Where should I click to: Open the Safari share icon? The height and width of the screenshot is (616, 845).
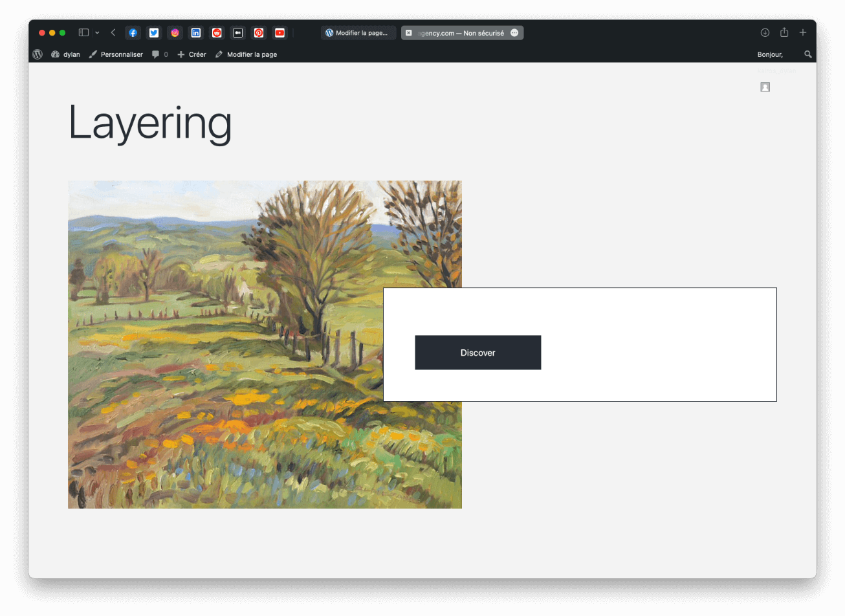click(x=784, y=32)
